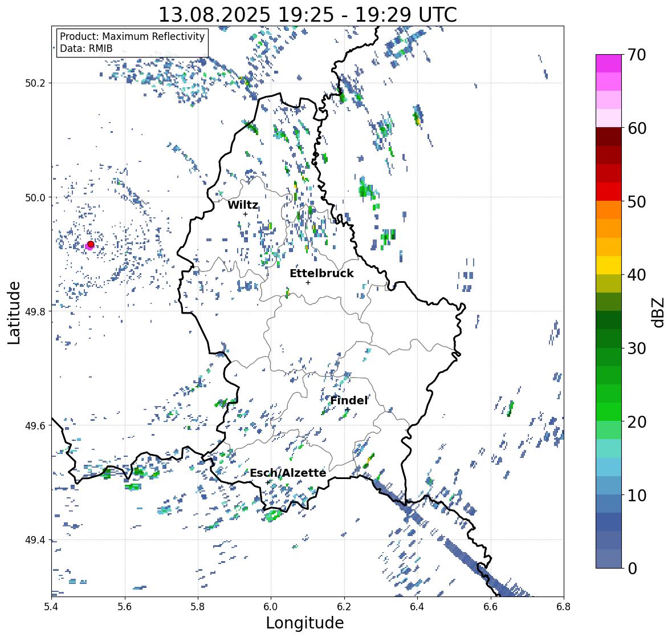The width and height of the screenshot is (672, 637).
Task: Click the 40 tick label on the colorbar
Action: (637, 275)
